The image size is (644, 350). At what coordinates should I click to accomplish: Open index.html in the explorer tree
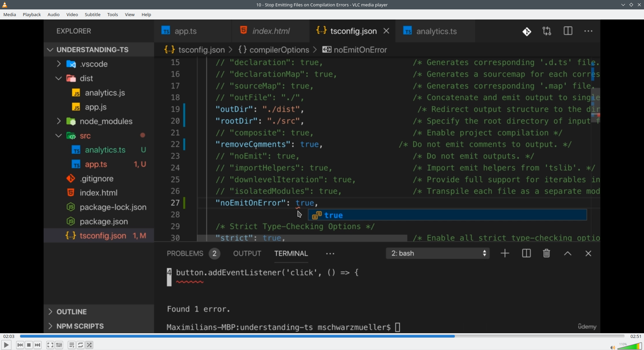click(x=99, y=193)
